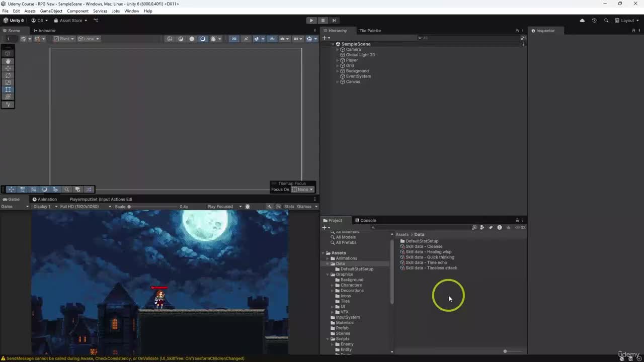
Task: Open the cloud services icon
Action: pyautogui.click(x=582, y=21)
